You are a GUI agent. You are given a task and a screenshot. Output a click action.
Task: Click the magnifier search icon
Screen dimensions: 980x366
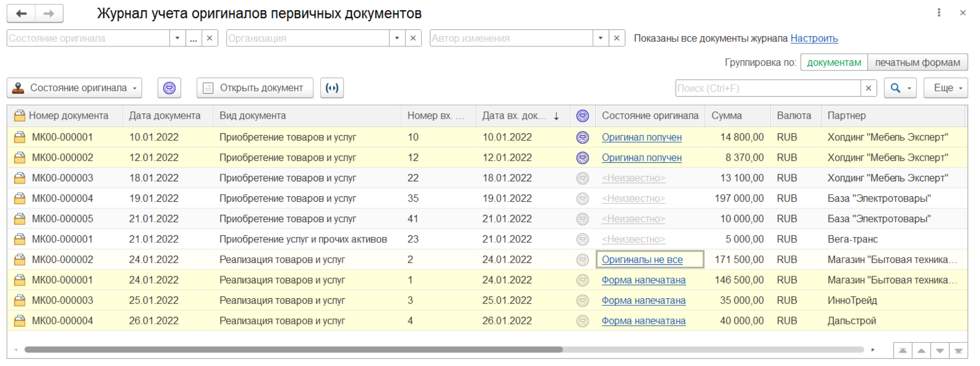click(x=895, y=88)
